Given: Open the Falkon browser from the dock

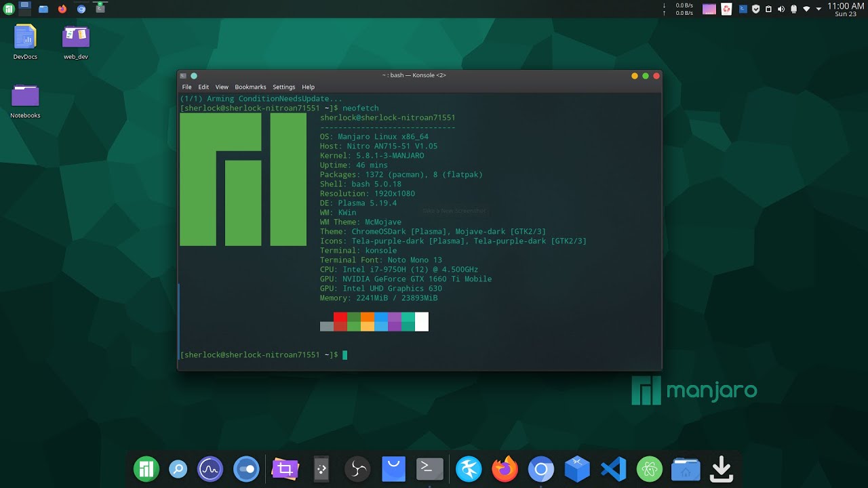Looking at the screenshot, I should tap(468, 468).
